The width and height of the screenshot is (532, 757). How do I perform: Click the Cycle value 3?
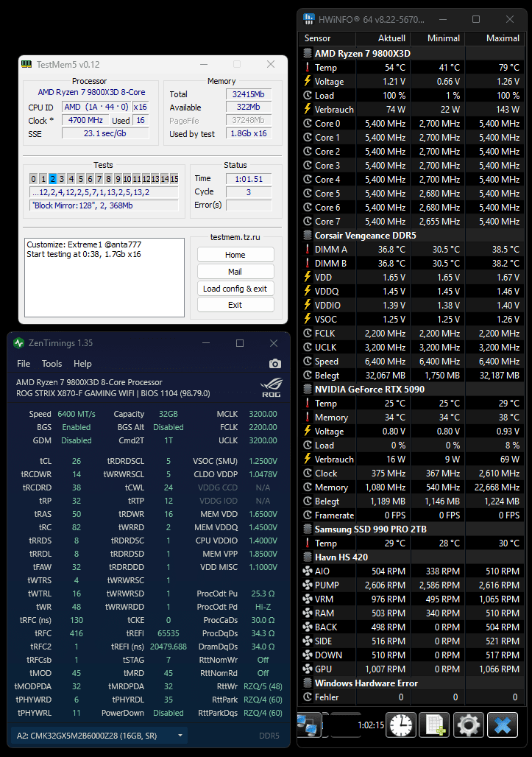tap(249, 191)
